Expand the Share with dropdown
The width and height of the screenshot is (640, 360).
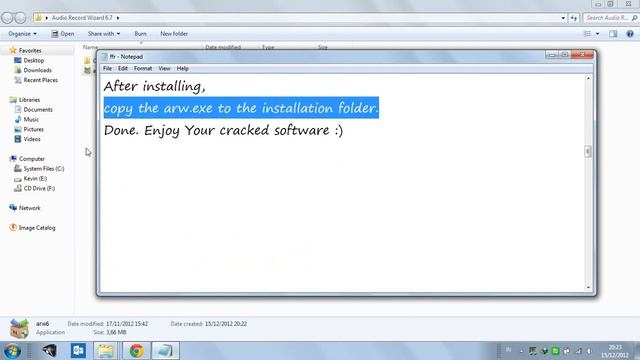click(104, 34)
